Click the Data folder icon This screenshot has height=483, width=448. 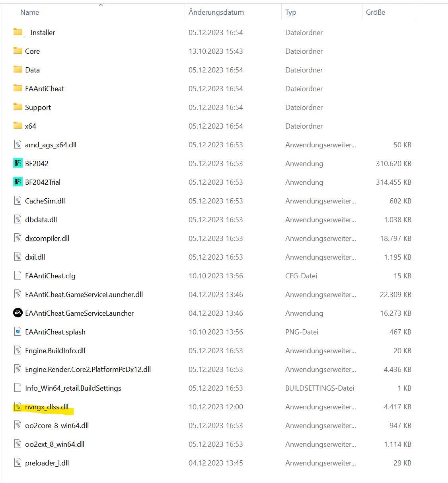(18, 69)
